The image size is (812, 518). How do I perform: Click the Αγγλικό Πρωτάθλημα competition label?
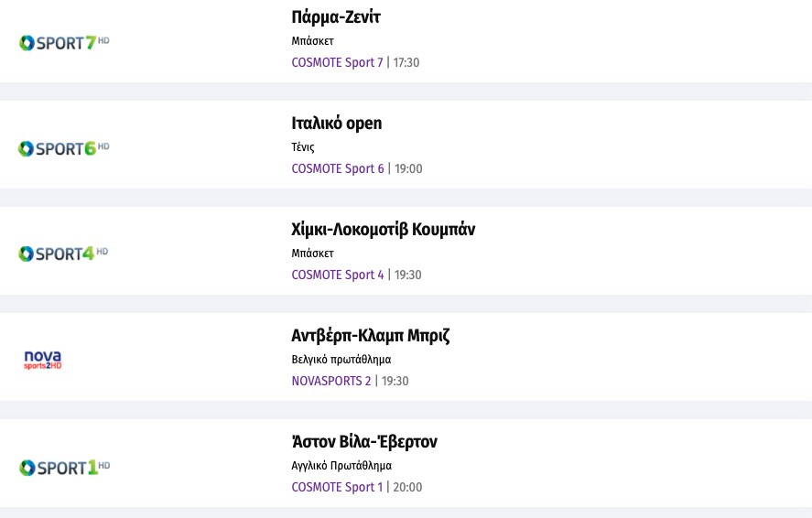click(341, 466)
